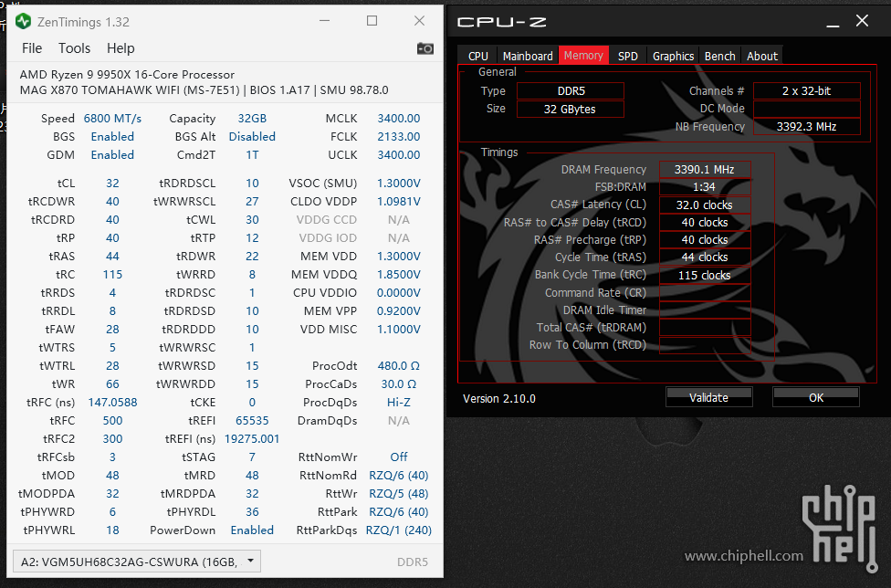Viewport: 891px width, 588px height.
Task: Click the Cmd2T value 1T
Action: click(252, 154)
